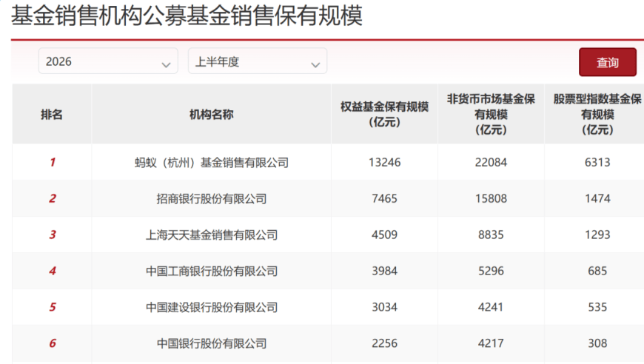Click the page title 基金销售机构公募基金销售保有规模
Viewport: 644px width, 364px height.
(x=187, y=16)
